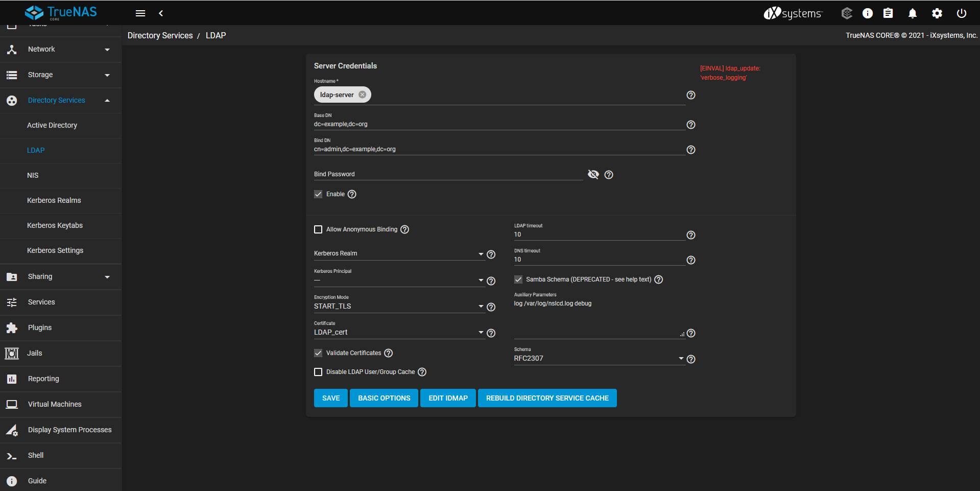Toggle the hamburger sidebar menu icon
Viewport: 980px width, 491px height.
coord(140,13)
